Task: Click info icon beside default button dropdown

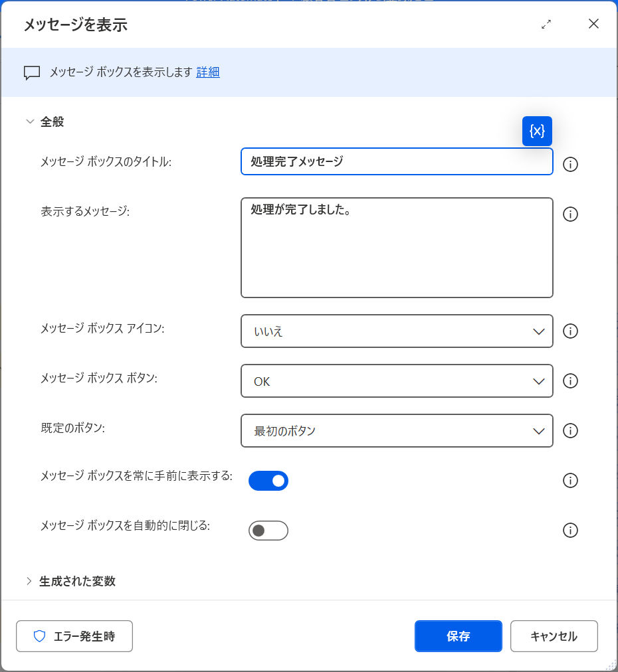Action: 570,431
